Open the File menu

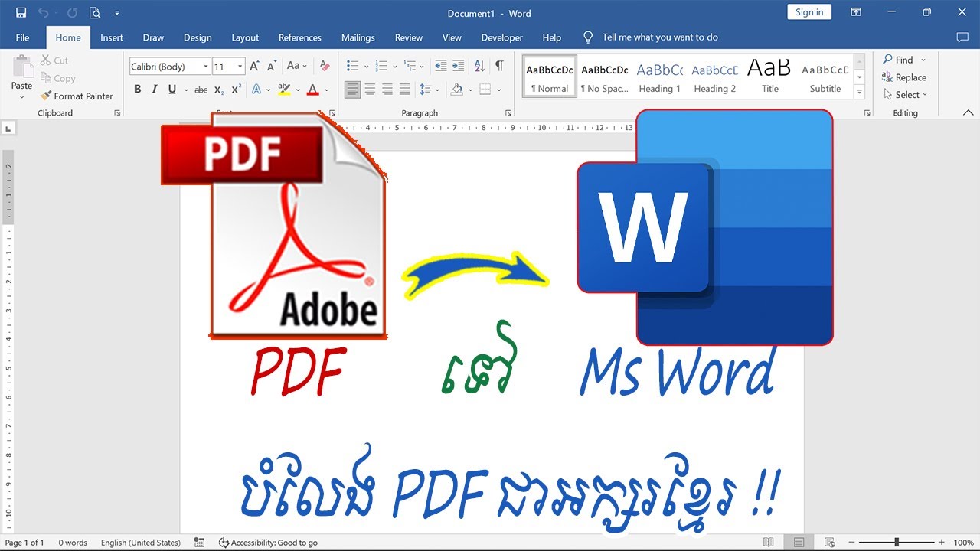click(22, 37)
